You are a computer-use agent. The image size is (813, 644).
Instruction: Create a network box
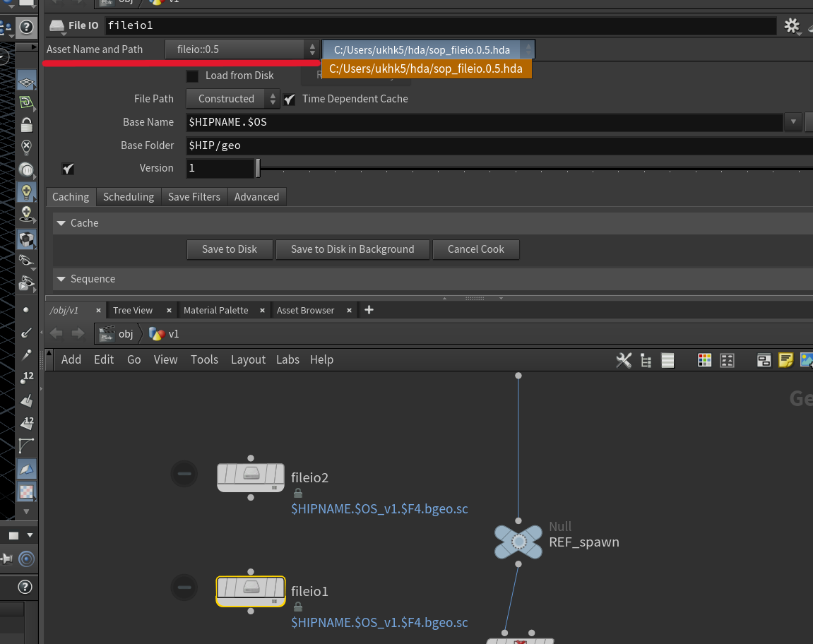click(x=764, y=360)
